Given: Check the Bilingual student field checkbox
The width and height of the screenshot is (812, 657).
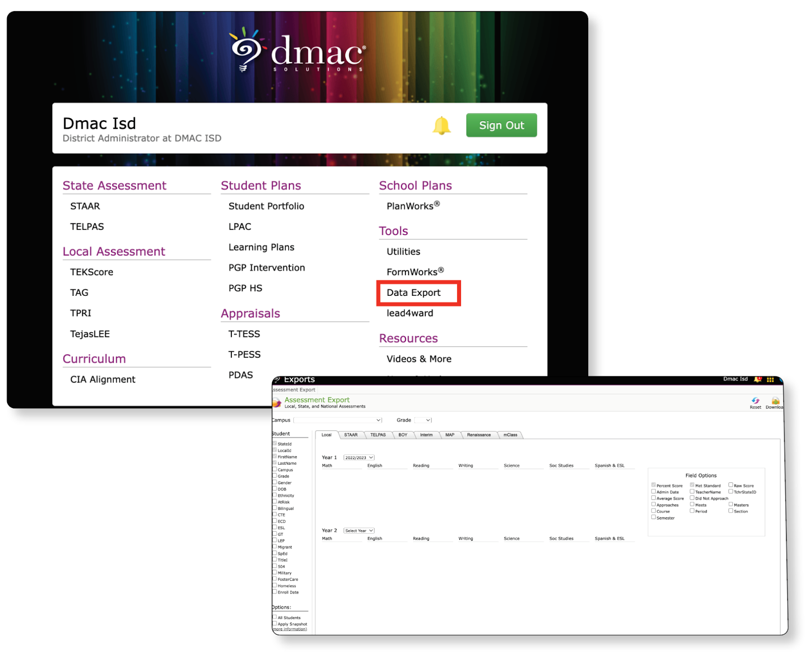Looking at the screenshot, I should tap(275, 508).
